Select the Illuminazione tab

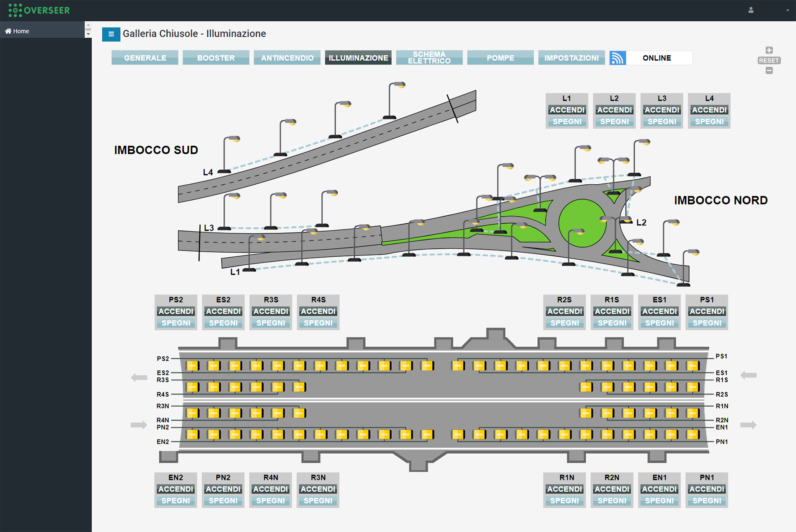[358, 58]
